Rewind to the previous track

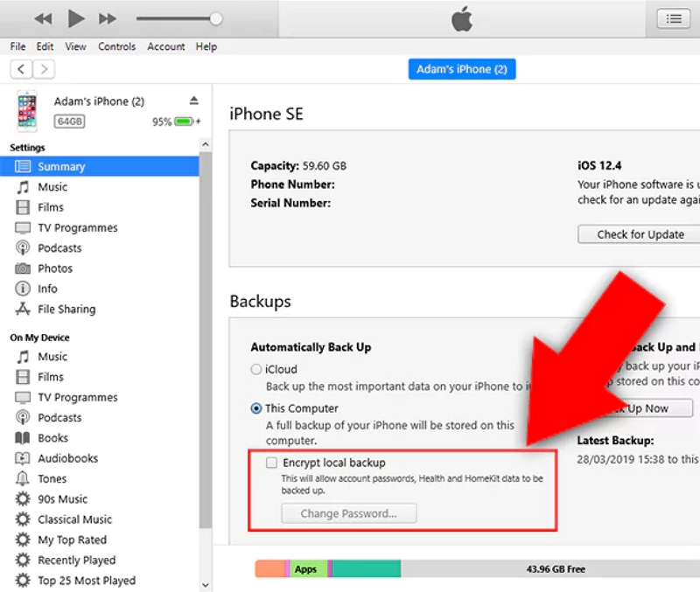[x=43, y=18]
